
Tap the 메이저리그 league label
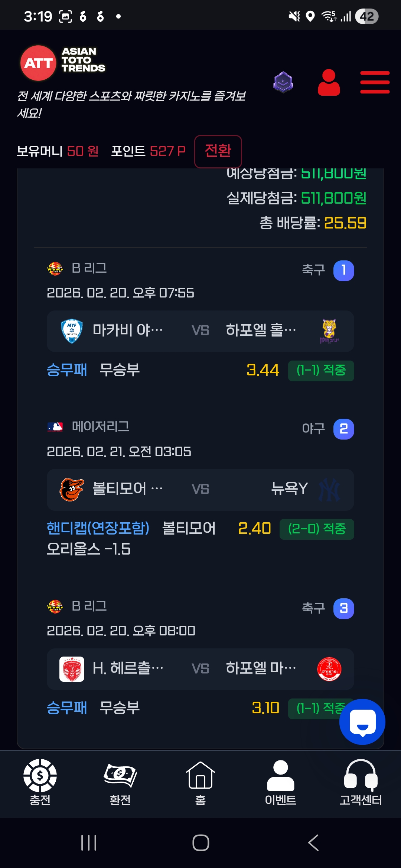[x=101, y=427]
